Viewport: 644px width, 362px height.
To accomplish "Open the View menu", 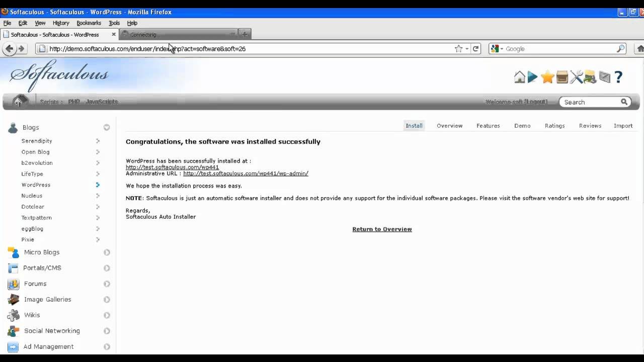I will (x=40, y=23).
